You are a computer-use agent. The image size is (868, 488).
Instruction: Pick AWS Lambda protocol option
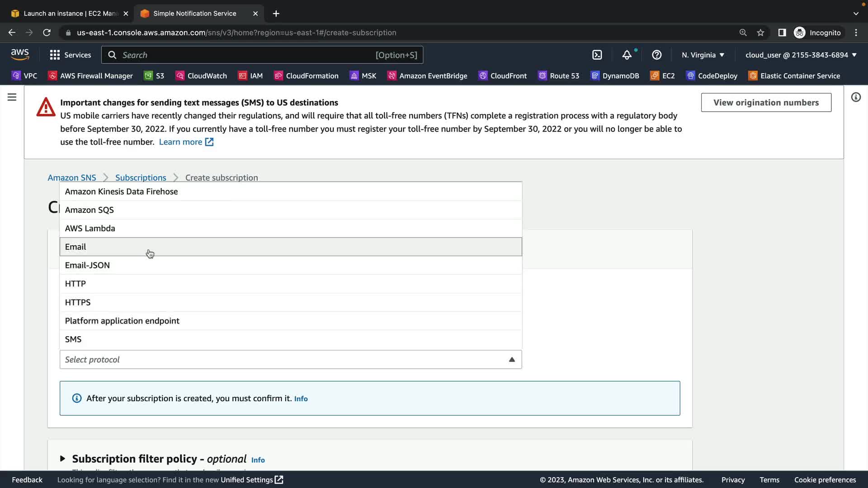click(x=290, y=229)
